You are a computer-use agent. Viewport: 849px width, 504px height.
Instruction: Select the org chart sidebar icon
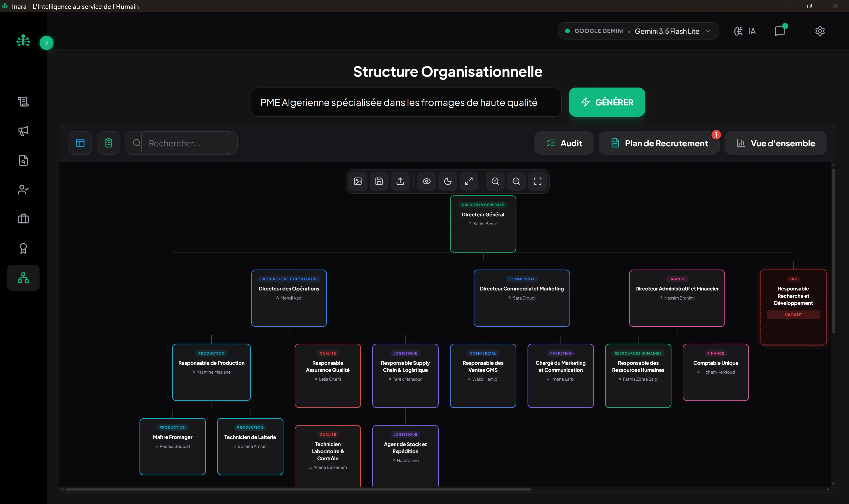click(23, 278)
